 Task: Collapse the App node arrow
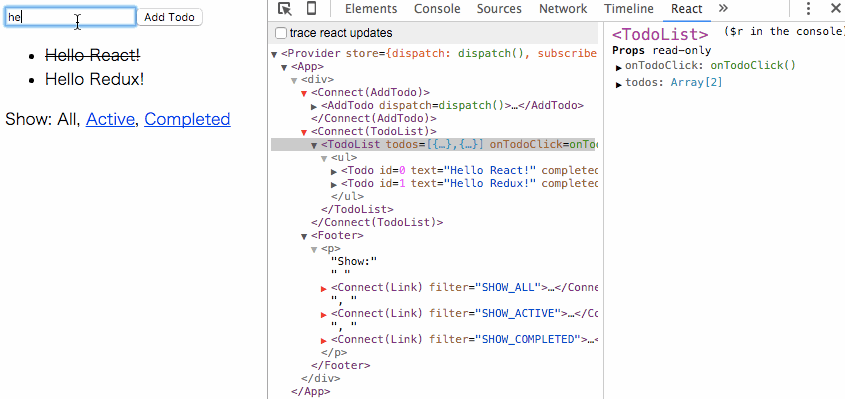pyautogui.click(x=284, y=67)
